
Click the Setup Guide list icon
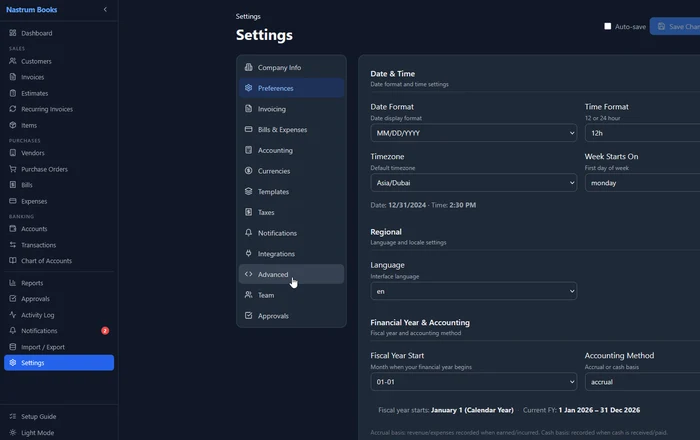pos(12,416)
